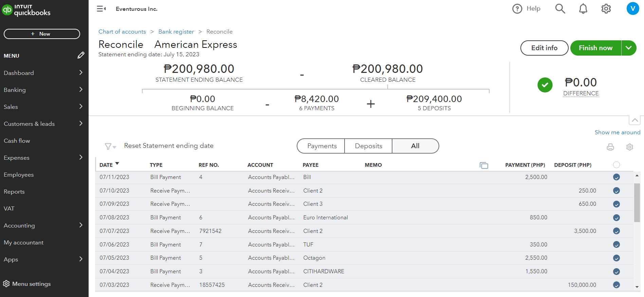Open the notifications bell

coord(583,9)
